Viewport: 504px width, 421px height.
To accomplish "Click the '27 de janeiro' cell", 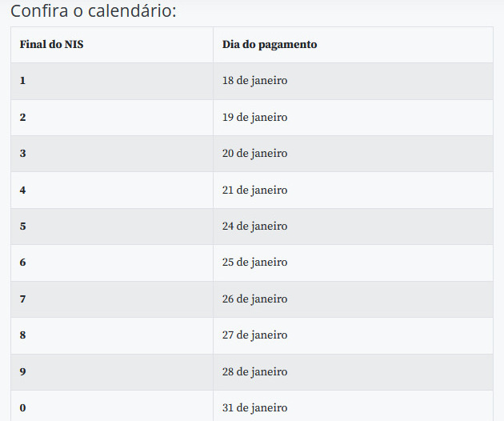I will click(x=353, y=335).
